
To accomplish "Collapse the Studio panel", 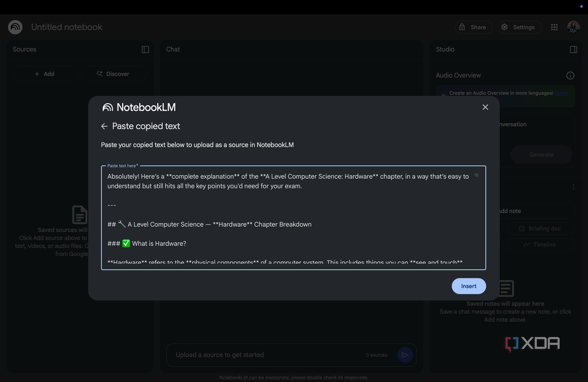I will 574,49.
